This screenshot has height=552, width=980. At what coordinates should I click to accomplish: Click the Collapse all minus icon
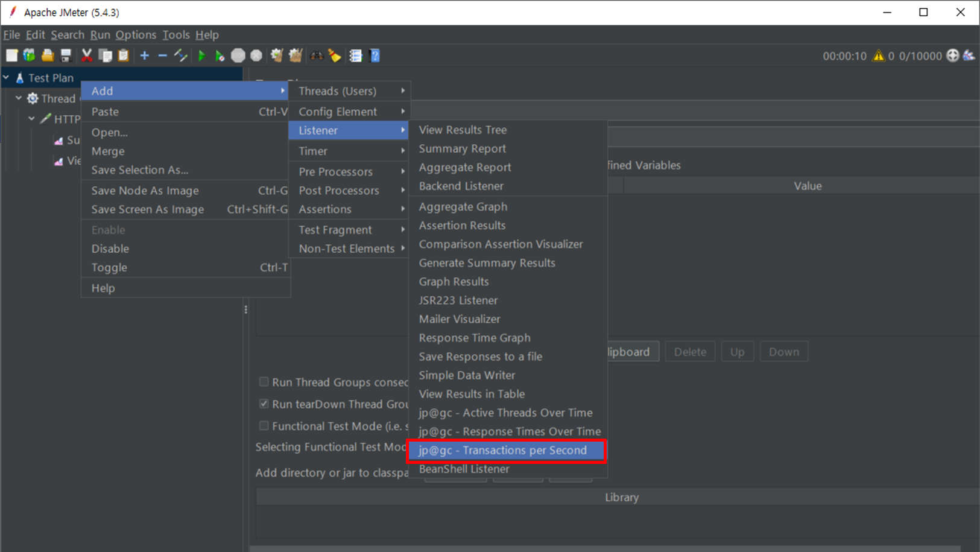click(x=162, y=56)
